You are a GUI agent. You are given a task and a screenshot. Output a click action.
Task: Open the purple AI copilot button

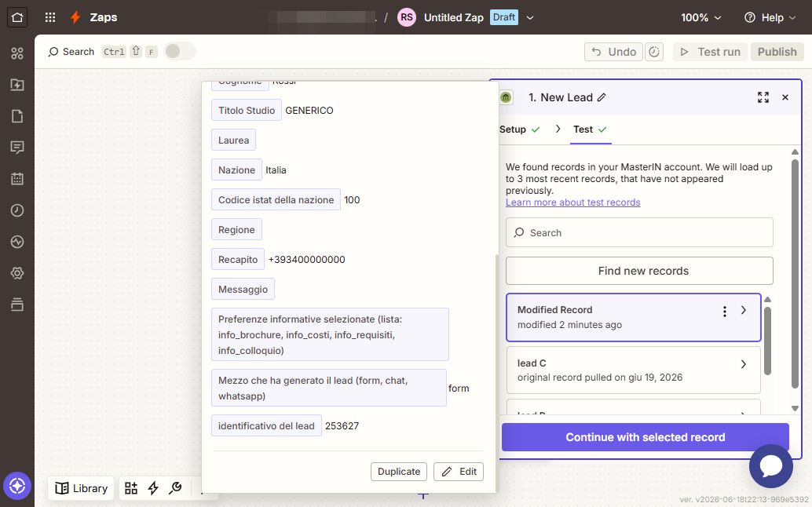tap(17, 487)
